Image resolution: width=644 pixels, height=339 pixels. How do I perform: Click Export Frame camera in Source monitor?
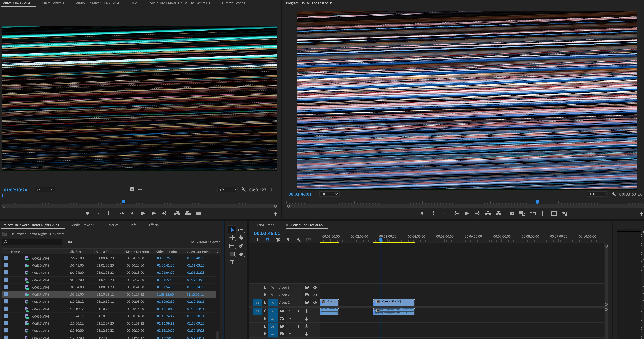tap(198, 213)
